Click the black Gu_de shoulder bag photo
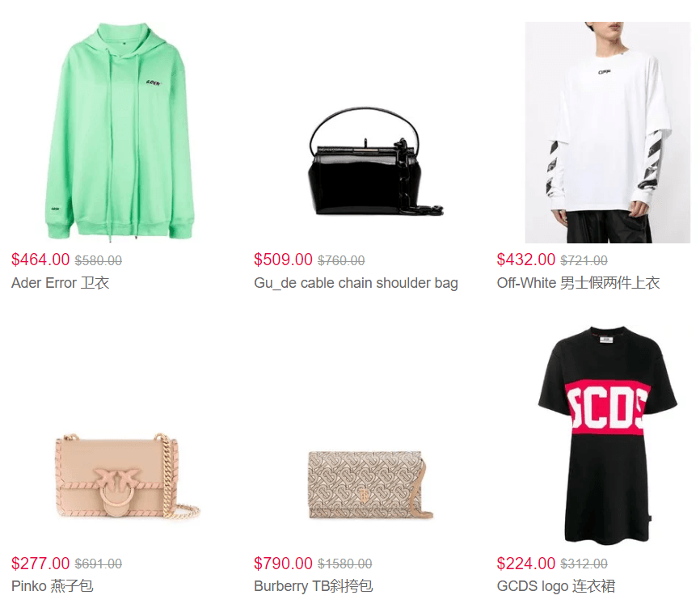700x608 pixels. [x=375, y=162]
